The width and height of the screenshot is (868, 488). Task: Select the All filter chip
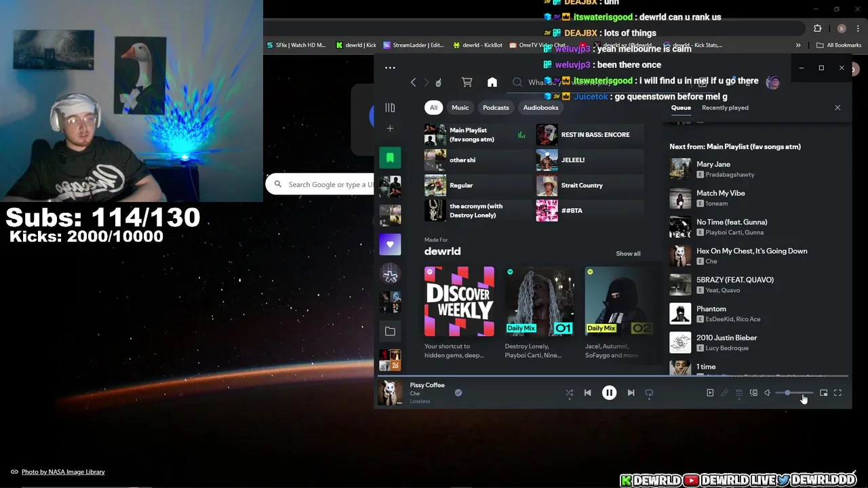433,108
